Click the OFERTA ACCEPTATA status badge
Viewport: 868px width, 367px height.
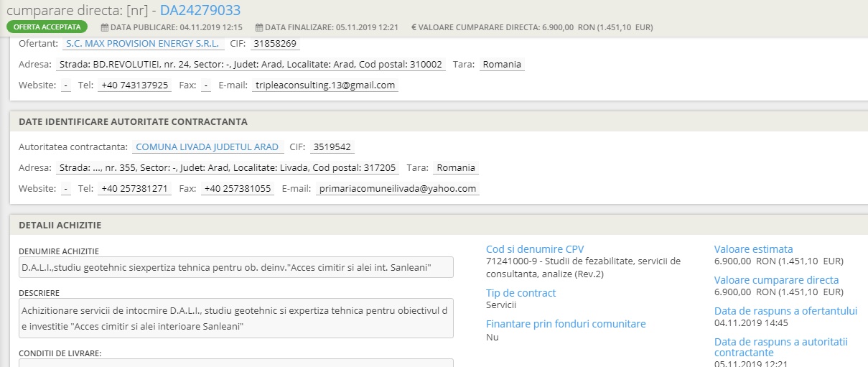(x=47, y=27)
